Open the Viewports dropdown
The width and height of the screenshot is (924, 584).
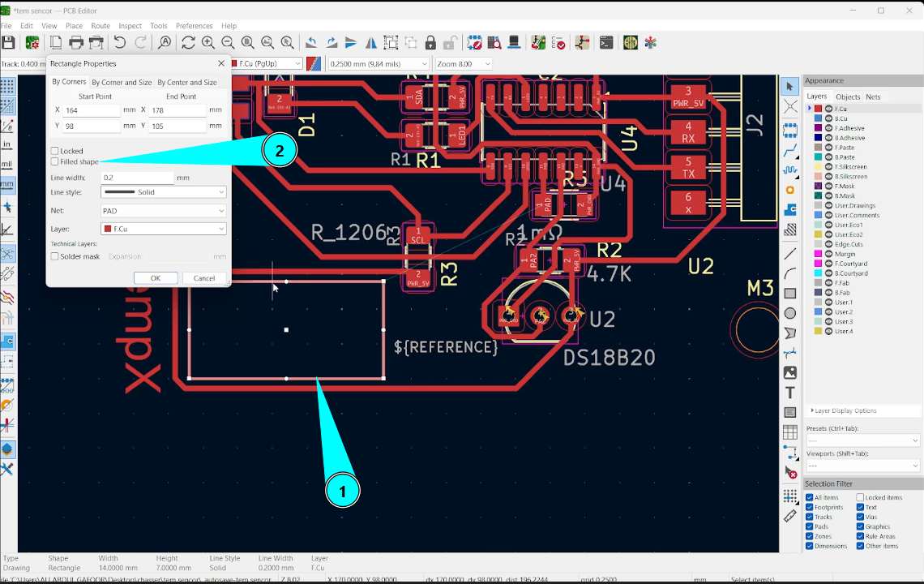(x=862, y=466)
